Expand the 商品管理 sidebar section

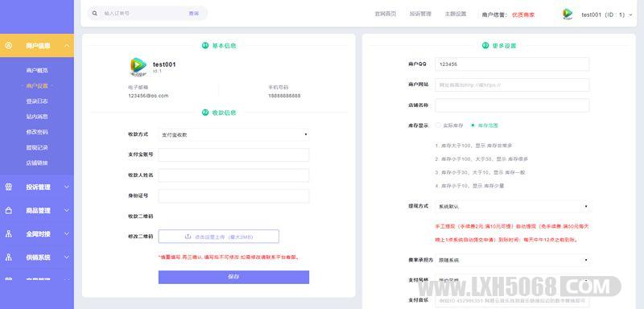67,211
